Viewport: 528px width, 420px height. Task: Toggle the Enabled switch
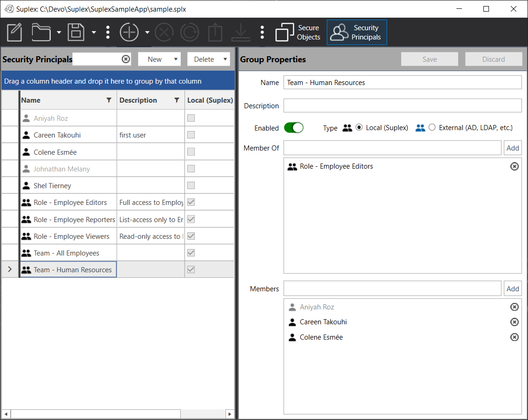tap(294, 128)
